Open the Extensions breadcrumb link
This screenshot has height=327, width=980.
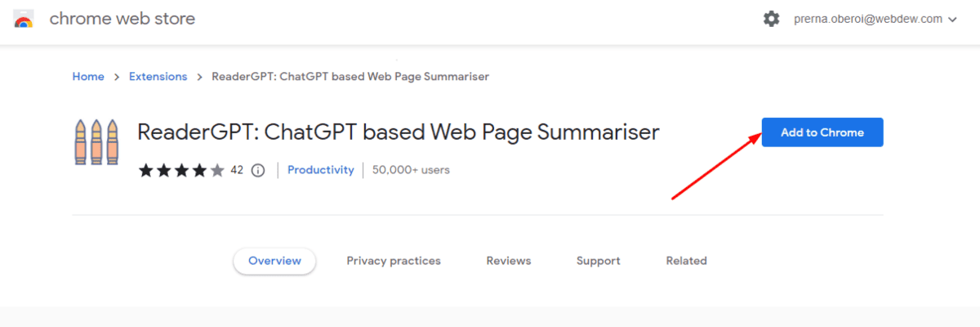(x=158, y=77)
